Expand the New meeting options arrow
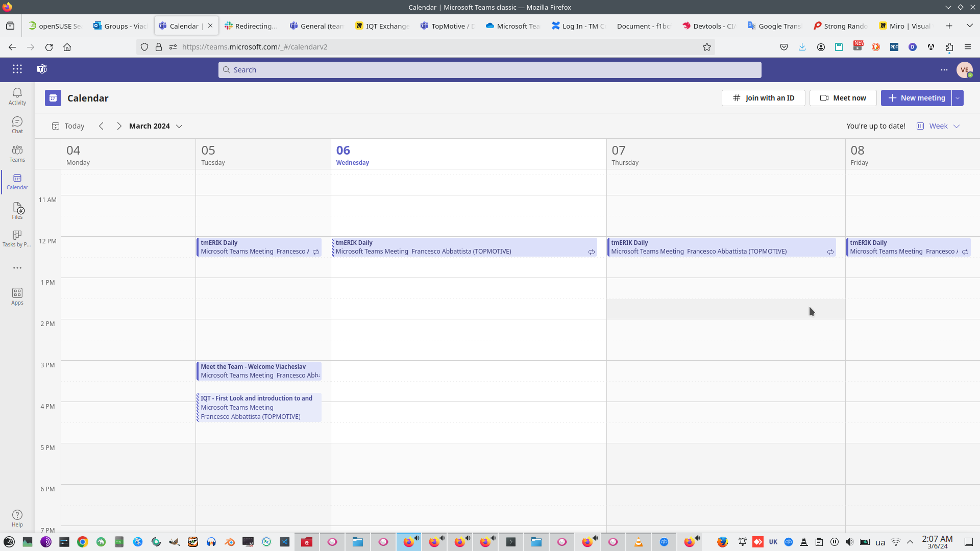Viewport: 980px width, 551px height. [958, 98]
